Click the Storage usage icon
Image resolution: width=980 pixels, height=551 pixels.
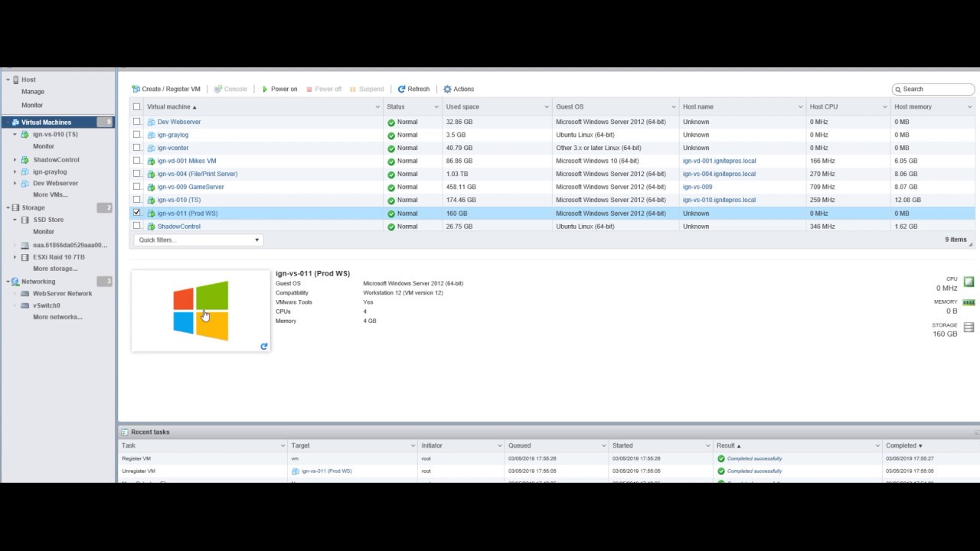(969, 328)
